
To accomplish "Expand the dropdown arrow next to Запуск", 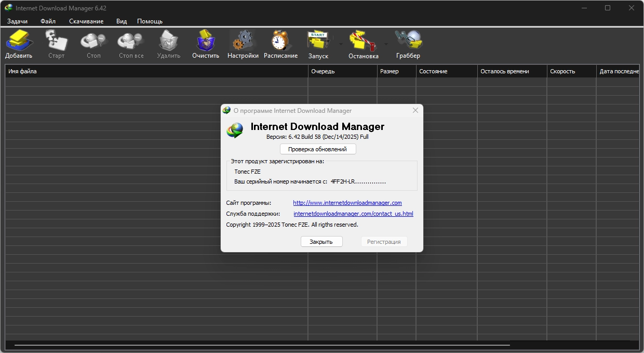I will [x=341, y=44].
